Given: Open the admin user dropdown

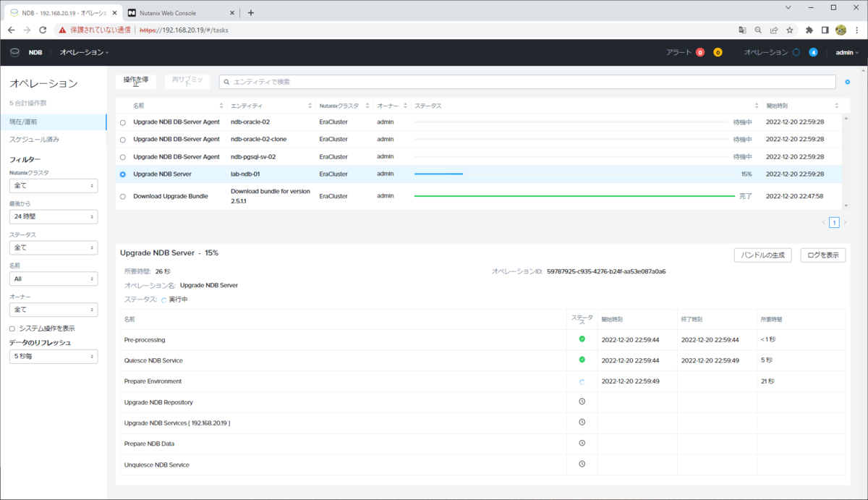Looking at the screenshot, I should pyautogui.click(x=847, y=52).
